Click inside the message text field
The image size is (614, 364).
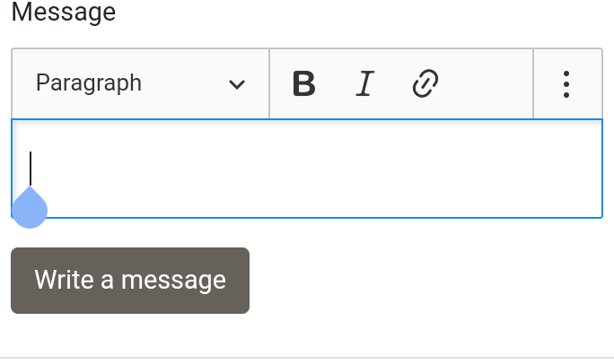[305, 169]
